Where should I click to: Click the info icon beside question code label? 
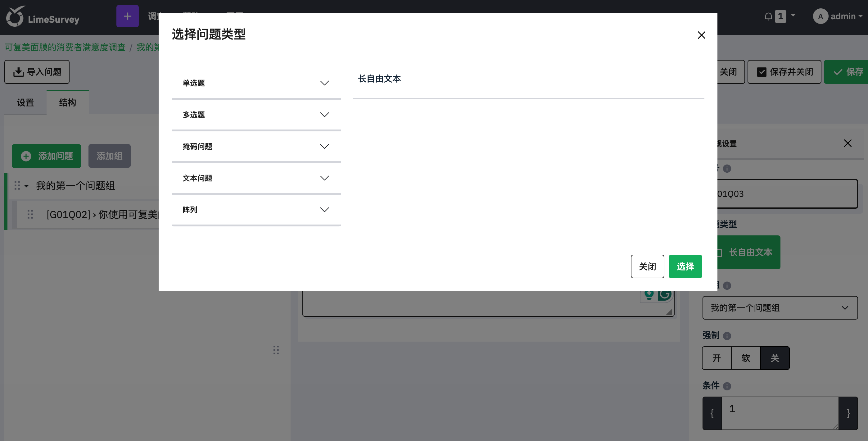(727, 169)
